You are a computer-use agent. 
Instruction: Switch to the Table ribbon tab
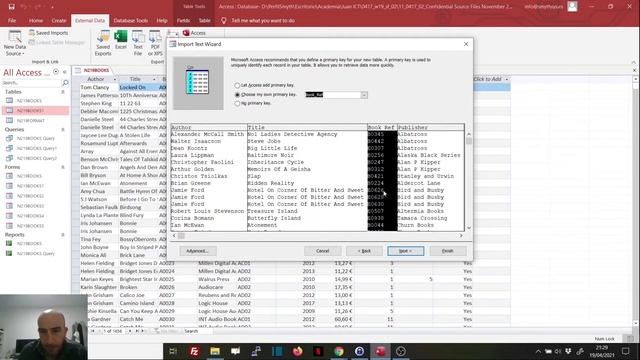tap(204, 20)
